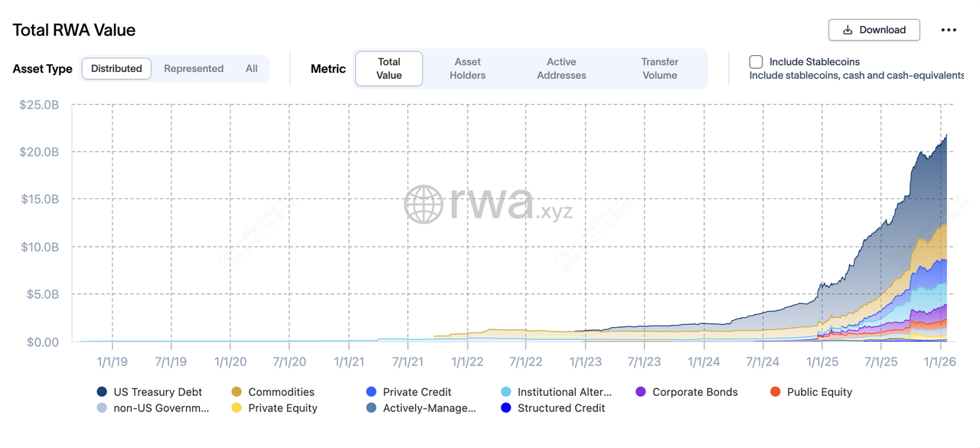This screenshot has width=980, height=448.
Task: Enable the Include Stablecoins checkbox
Action: pos(756,62)
